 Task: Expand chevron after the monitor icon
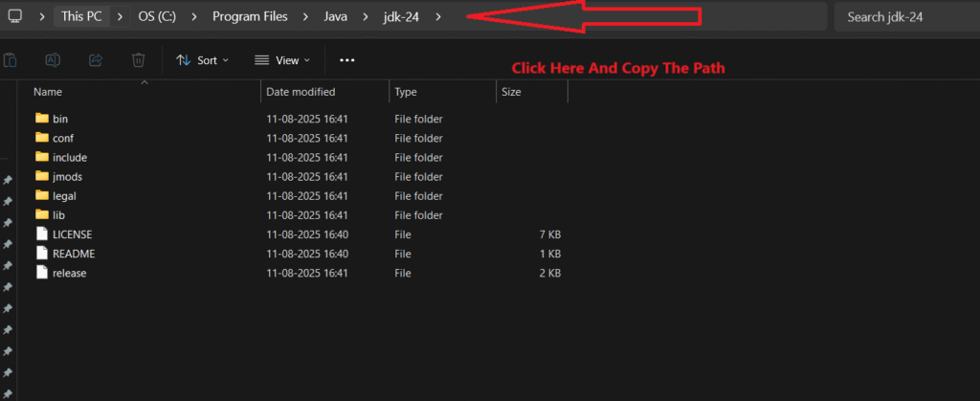42,17
